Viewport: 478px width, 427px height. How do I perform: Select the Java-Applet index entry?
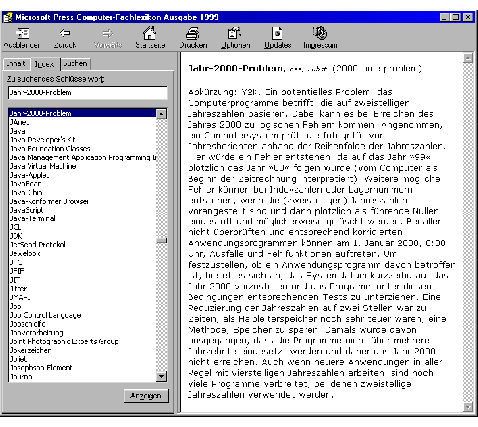pos(29,175)
